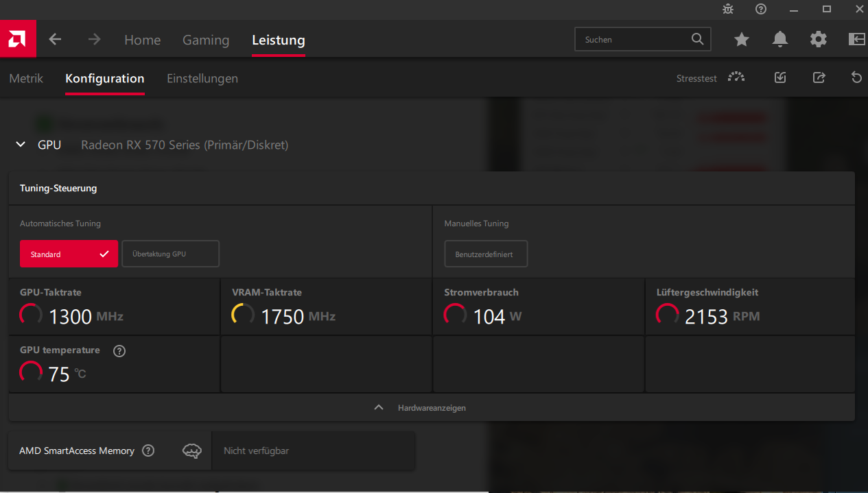The image size is (868, 493).
Task: Click the 104 W power value
Action: pos(497,317)
